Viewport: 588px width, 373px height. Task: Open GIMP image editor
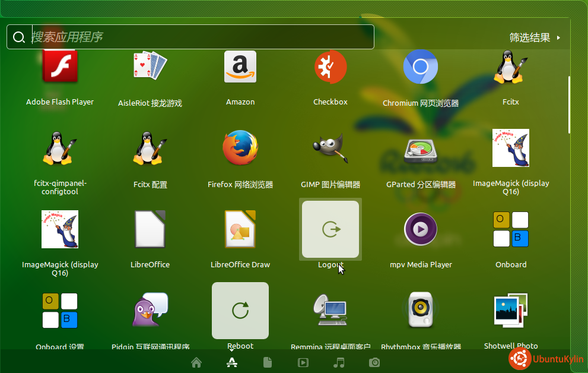click(330, 148)
